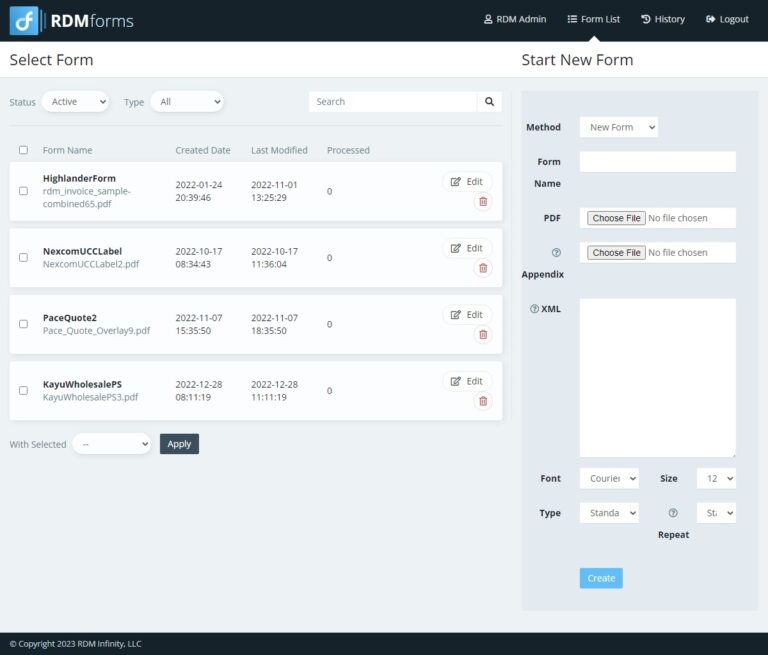Edit the KayuWholesalePS entry

(467, 381)
